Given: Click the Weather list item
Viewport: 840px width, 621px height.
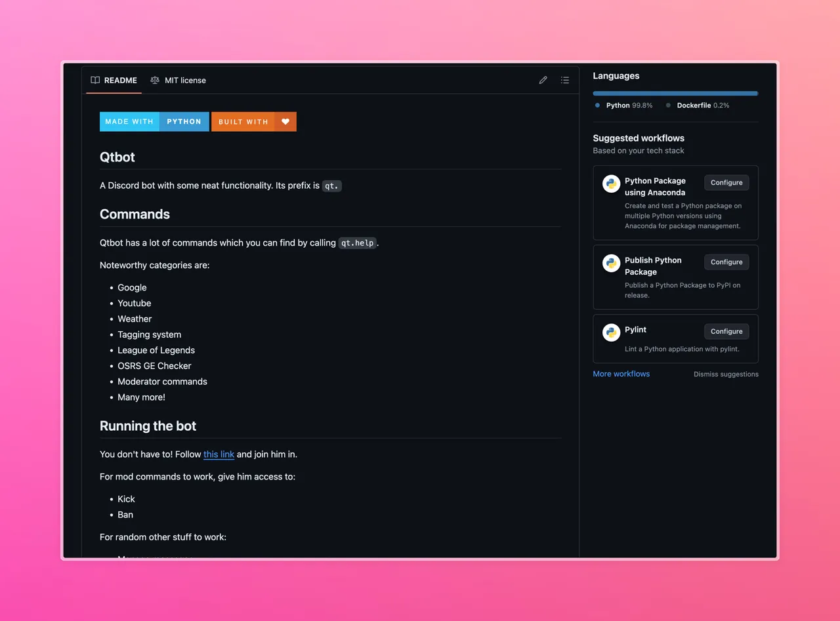Looking at the screenshot, I should click(x=135, y=319).
